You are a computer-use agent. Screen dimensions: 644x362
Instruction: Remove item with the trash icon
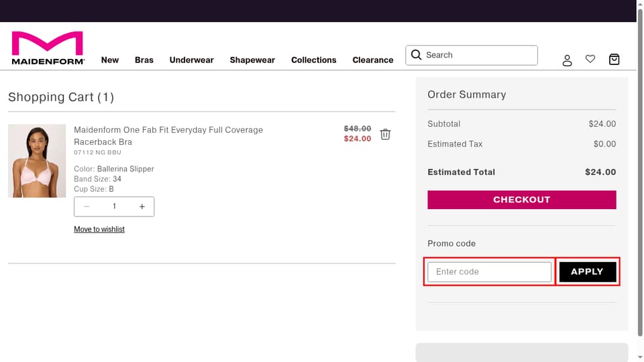(385, 134)
